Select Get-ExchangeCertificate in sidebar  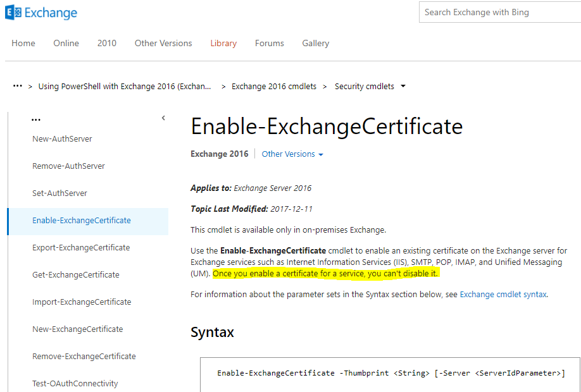(x=76, y=274)
